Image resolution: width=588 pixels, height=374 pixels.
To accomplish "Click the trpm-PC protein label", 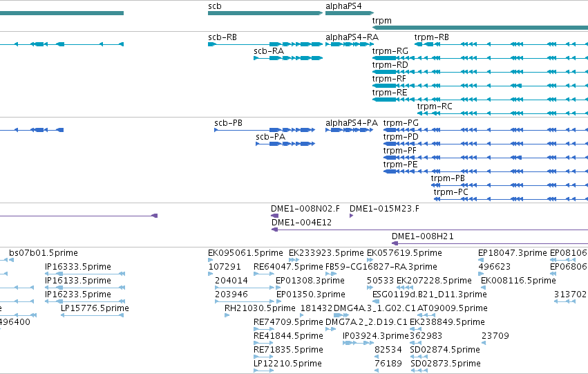I will click(x=451, y=192).
